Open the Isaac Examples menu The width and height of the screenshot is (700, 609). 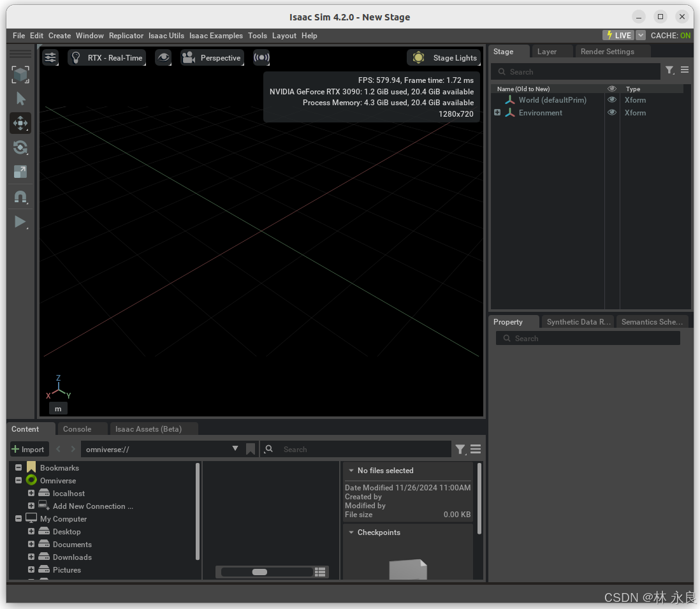(215, 36)
